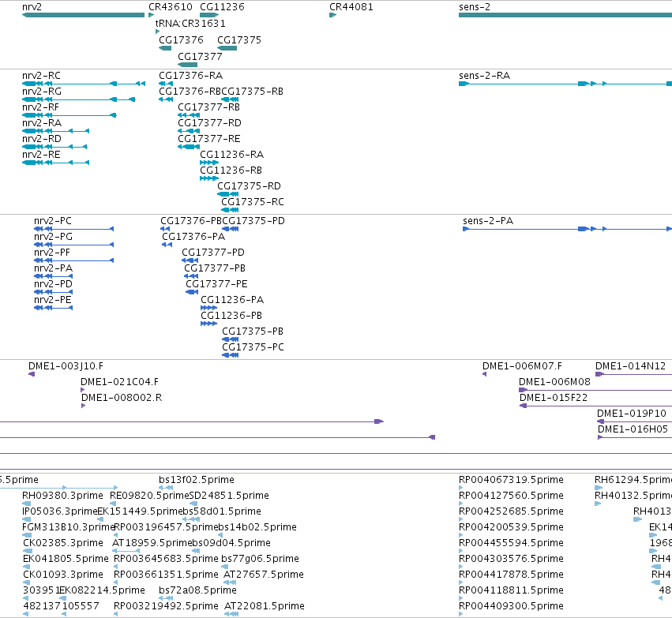The image size is (672, 618).
Task: Select the DME1-003J10.F clone
Action: point(66,366)
